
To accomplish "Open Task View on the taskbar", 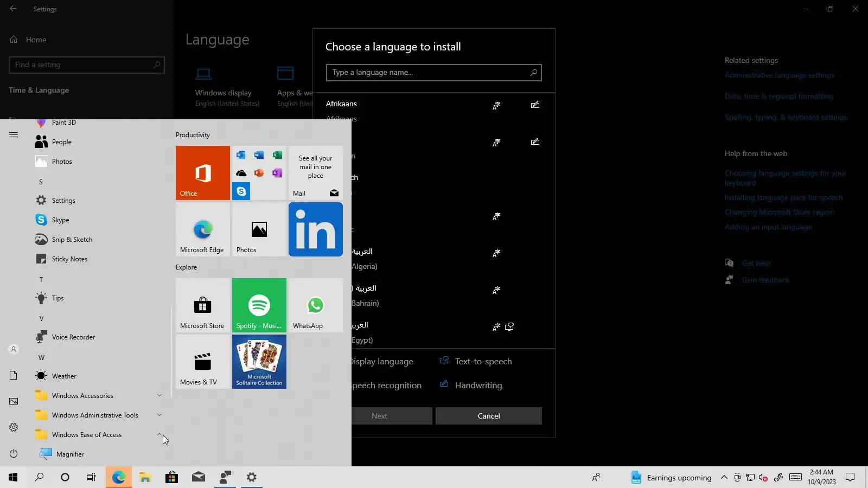I will [x=91, y=477].
